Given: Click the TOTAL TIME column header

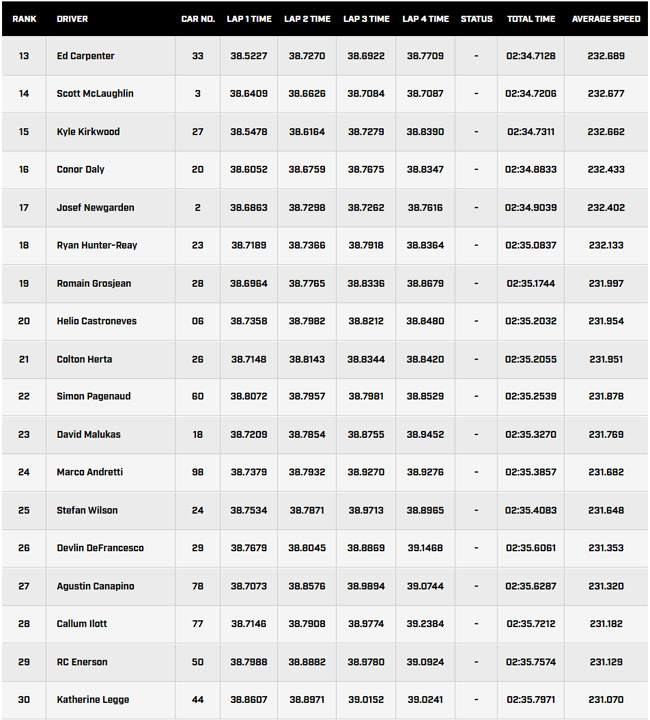Looking at the screenshot, I should tap(531, 19).
